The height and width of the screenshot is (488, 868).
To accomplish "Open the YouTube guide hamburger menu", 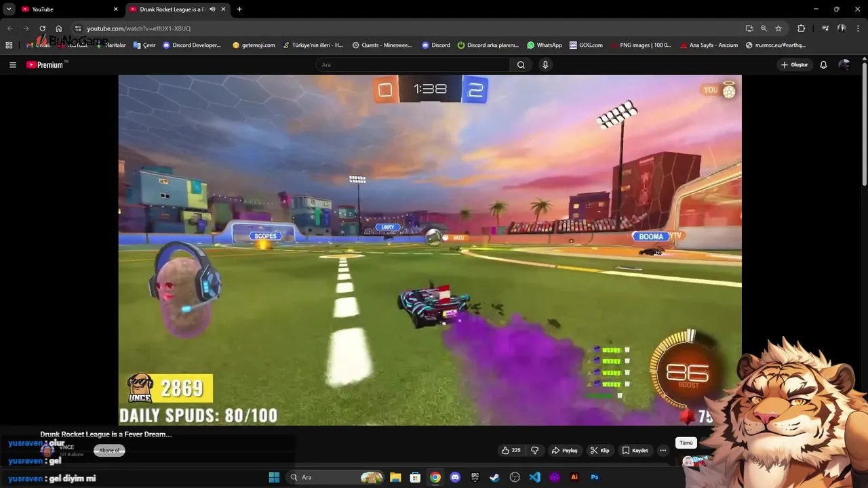I will coord(13,65).
